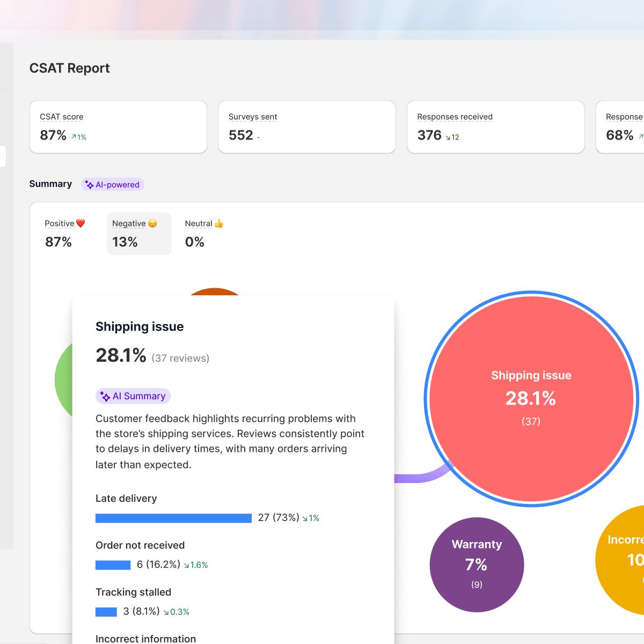Click the 28.1% figure in the popup
Image resolution: width=644 pixels, height=644 pixels.
(121, 355)
